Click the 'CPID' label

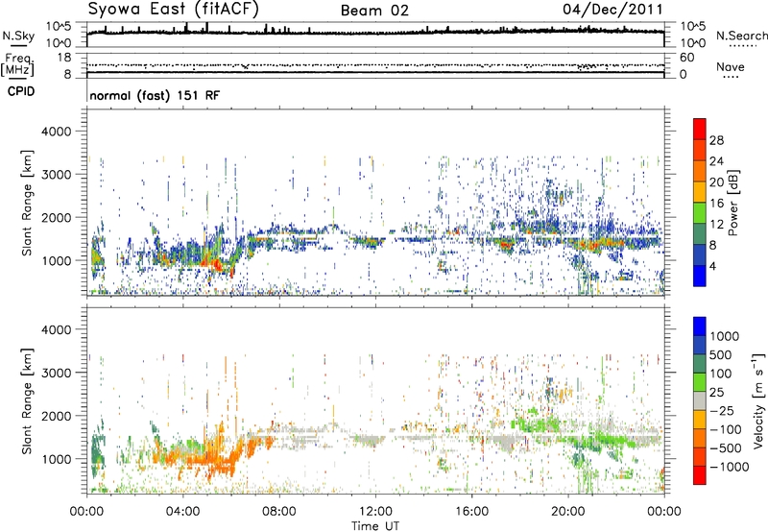[x=21, y=91]
